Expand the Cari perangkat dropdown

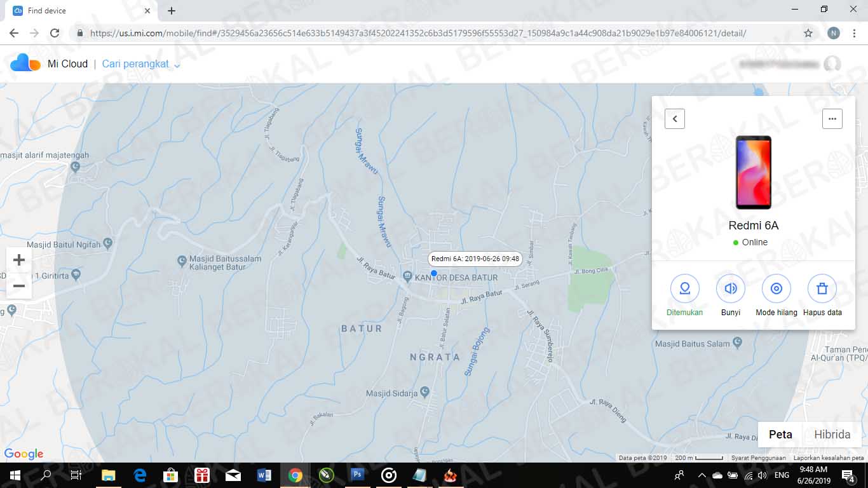tap(141, 64)
